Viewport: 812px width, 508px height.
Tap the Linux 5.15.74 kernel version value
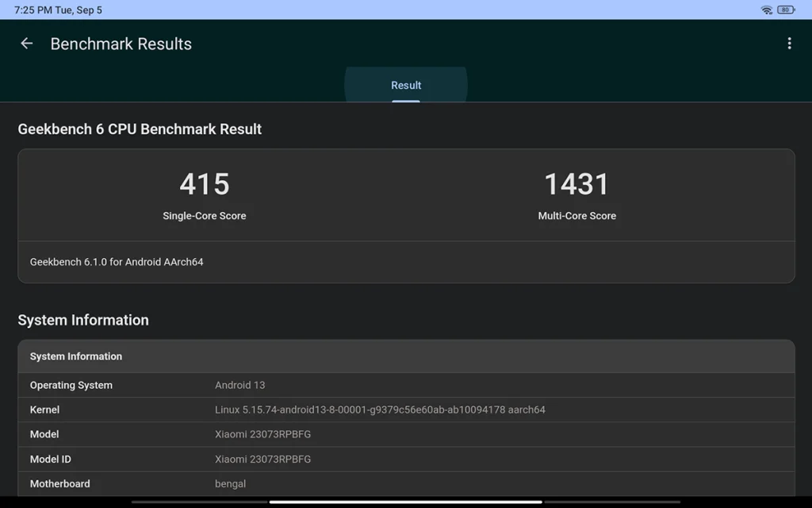[380, 410]
